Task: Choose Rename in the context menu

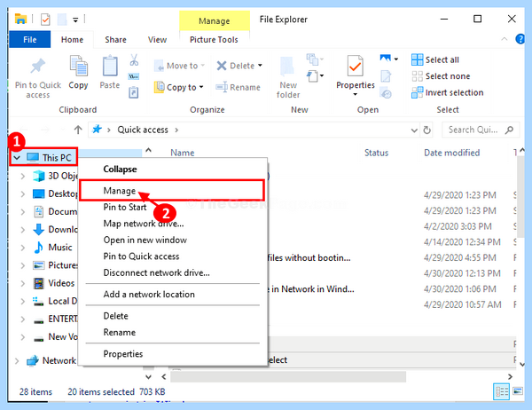Action: (x=171, y=332)
